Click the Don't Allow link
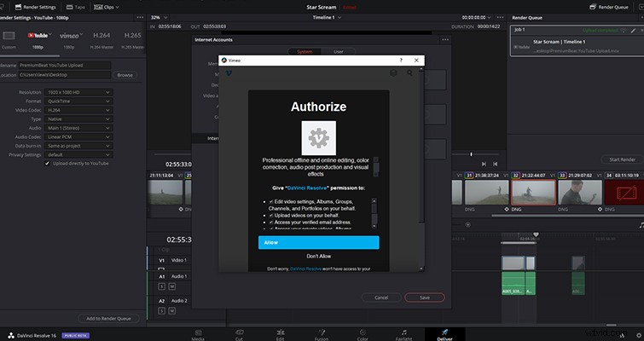644x341 pixels. point(319,256)
